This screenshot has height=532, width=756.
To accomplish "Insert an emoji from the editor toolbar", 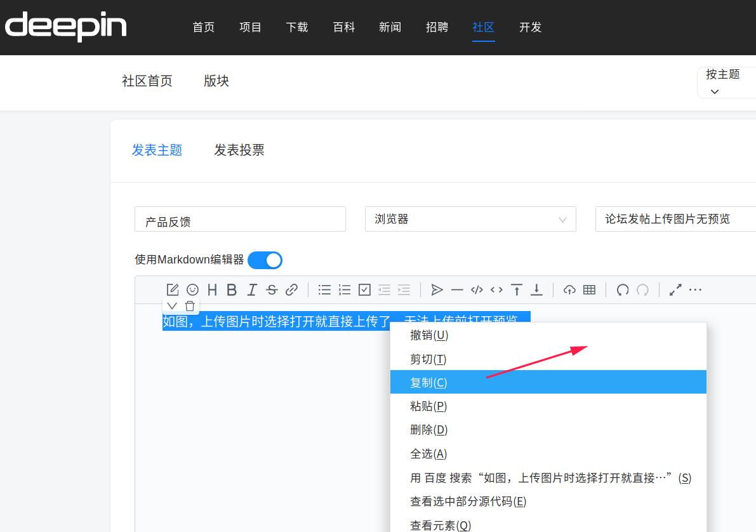I will (x=192, y=289).
